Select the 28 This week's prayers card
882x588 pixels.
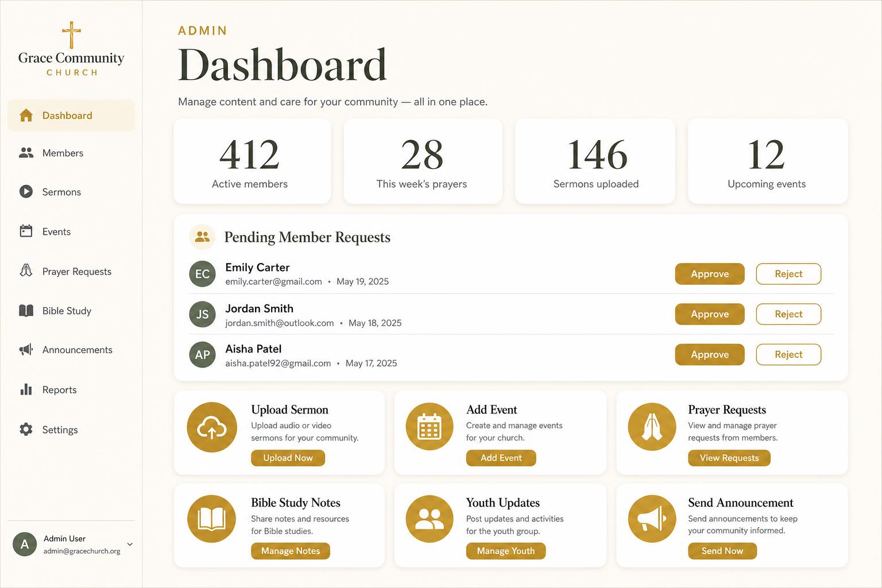(x=423, y=161)
